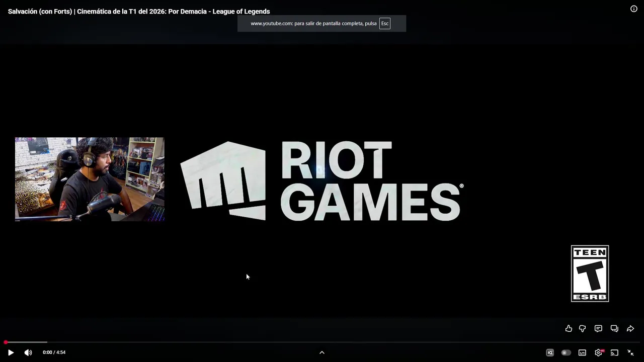644x362 pixels.
Task: Toggle the autoplay switch
Action: (566, 352)
